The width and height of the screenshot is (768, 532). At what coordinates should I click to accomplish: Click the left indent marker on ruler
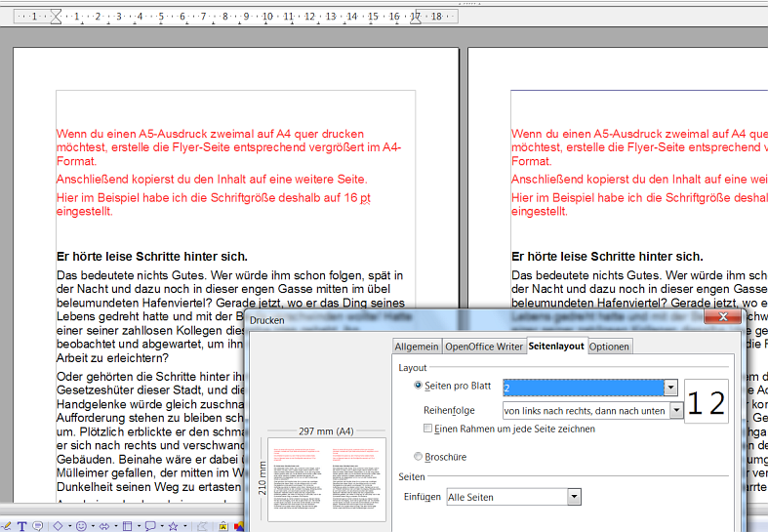tap(56, 17)
